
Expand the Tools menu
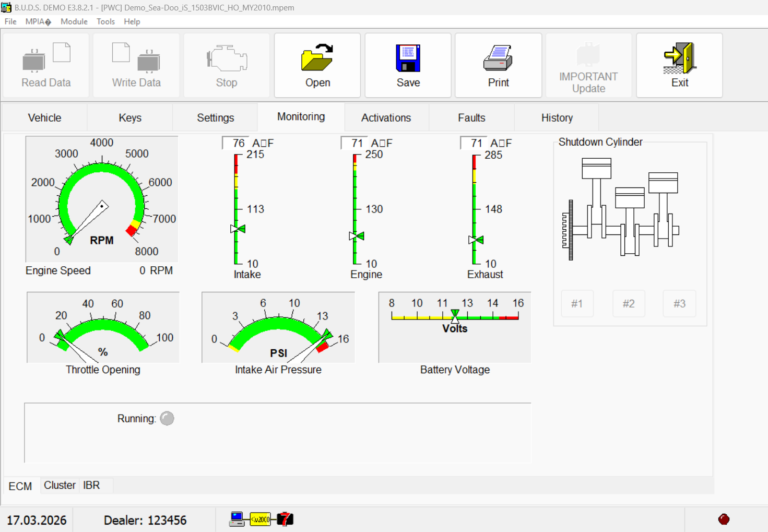point(105,21)
